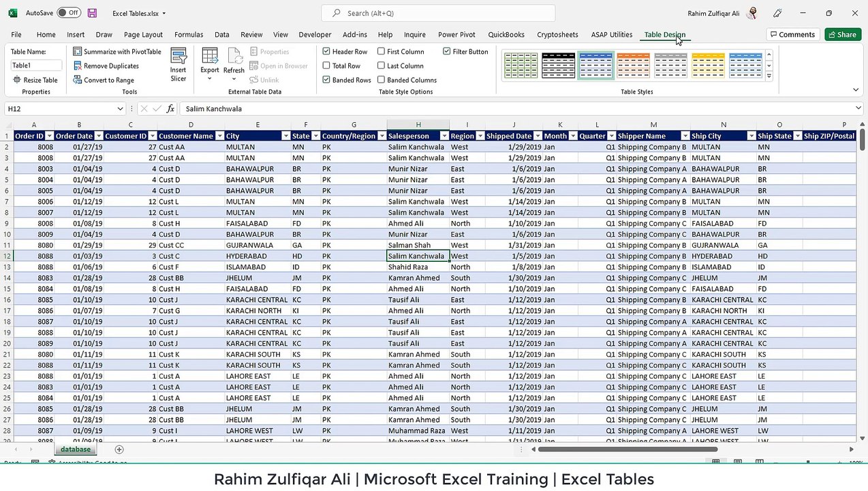The image size is (868, 491).
Task: Switch to the Home tab
Action: coord(46,35)
